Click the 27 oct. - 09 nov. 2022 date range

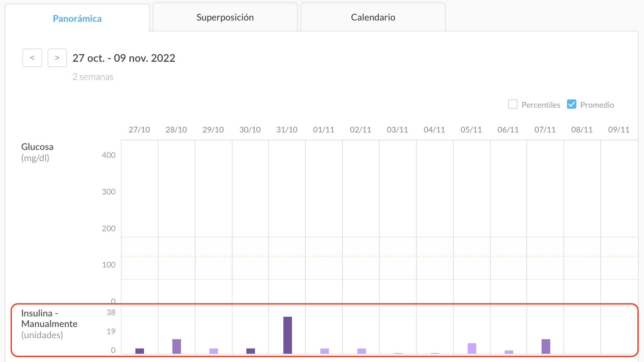(x=124, y=58)
